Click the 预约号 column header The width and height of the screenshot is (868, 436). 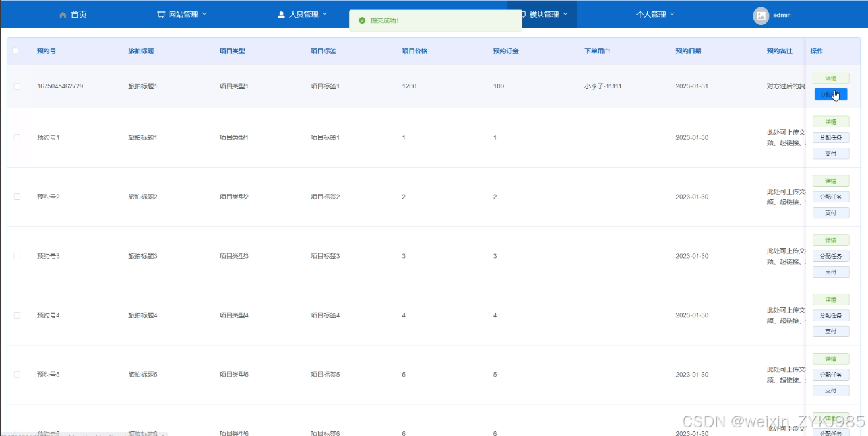(x=46, y=51)
